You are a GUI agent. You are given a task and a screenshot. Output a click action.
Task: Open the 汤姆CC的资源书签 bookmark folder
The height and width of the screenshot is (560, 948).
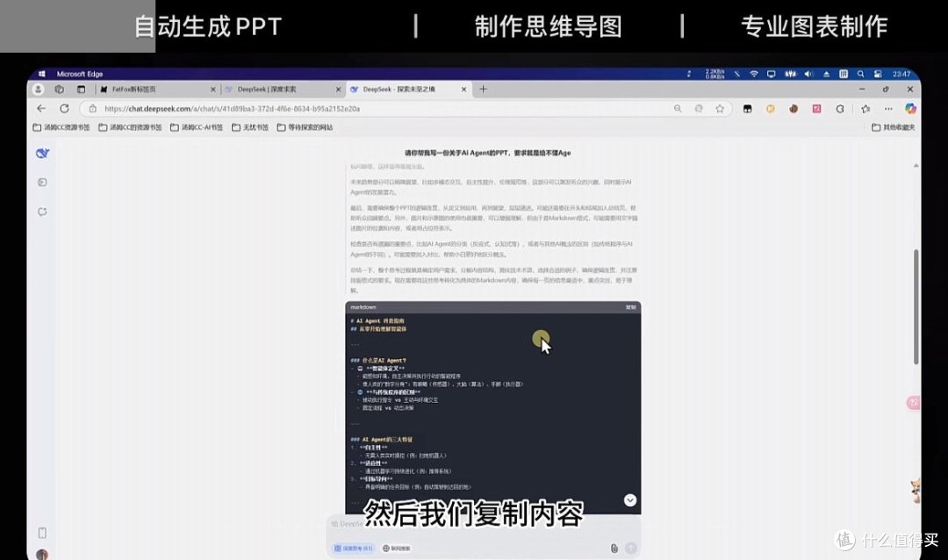pyautogui.click(x=130, y=127)
